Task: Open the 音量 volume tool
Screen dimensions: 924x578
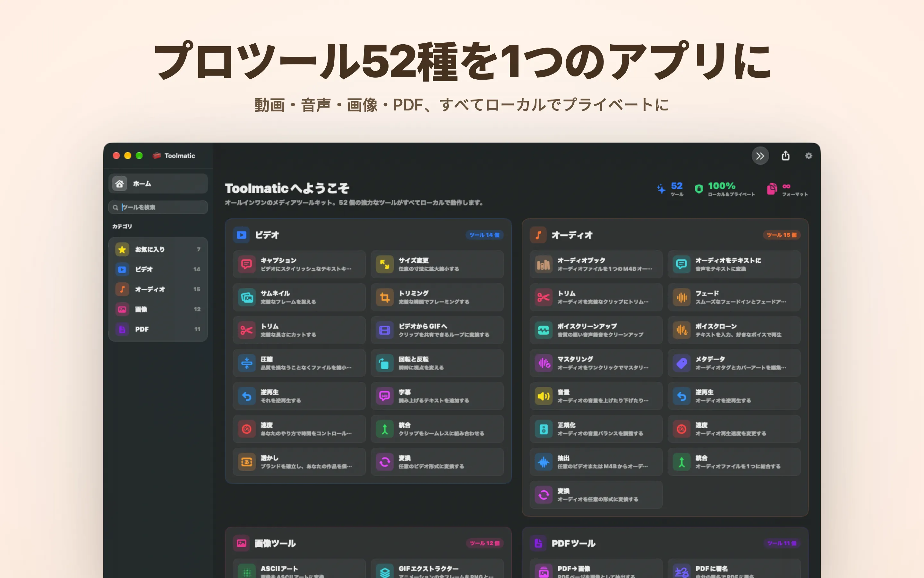Action: coord(596,396)
